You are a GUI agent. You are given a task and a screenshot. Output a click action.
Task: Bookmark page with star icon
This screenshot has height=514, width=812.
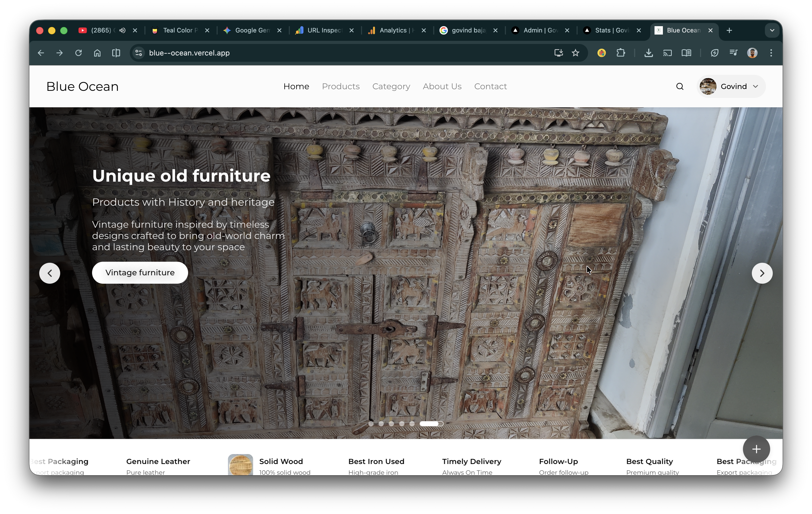coord(576,53)
